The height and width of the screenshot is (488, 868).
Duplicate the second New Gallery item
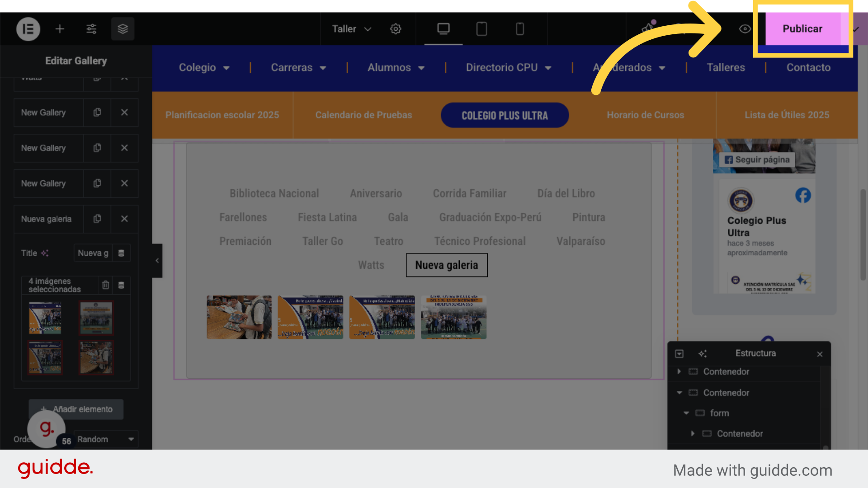pos(97,148)
